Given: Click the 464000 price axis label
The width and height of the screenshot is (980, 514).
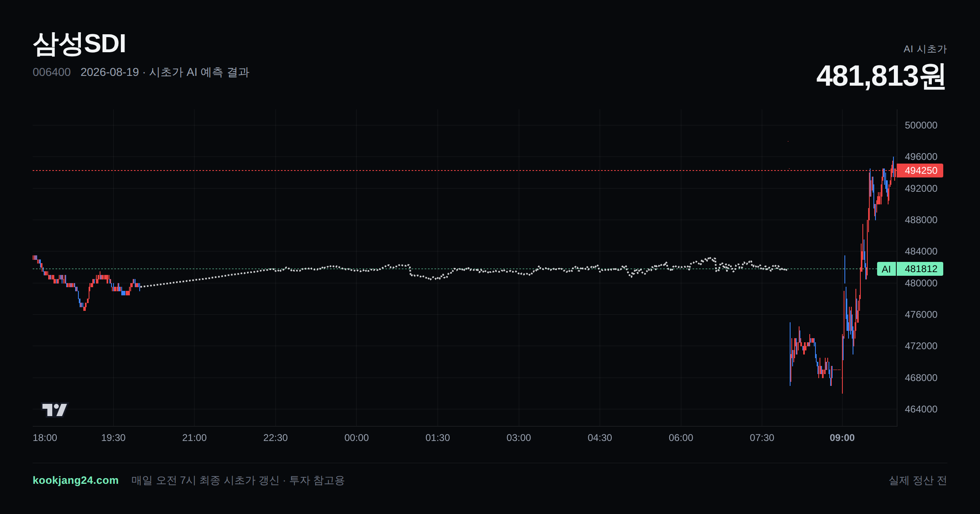Looking at the screenshot, I should click(921, 409).
